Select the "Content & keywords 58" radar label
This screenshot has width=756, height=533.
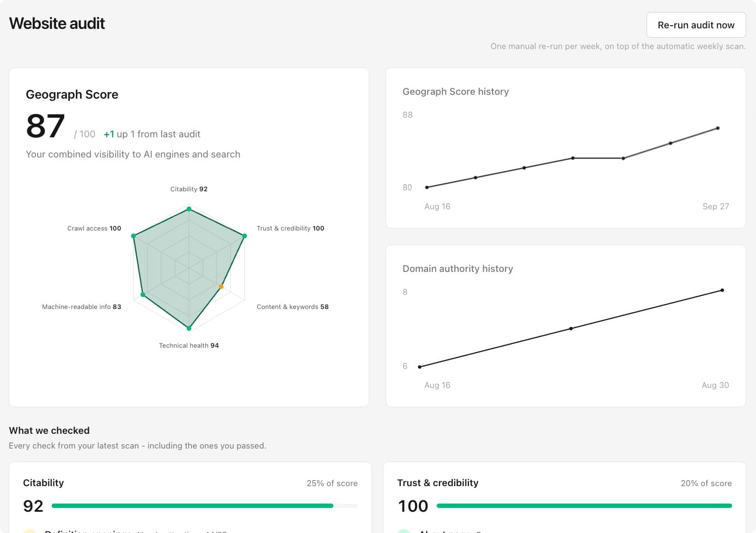pos(292,307)
